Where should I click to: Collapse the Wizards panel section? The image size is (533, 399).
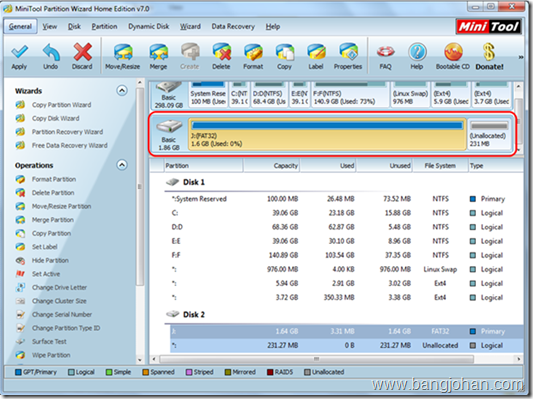[122, 90]
